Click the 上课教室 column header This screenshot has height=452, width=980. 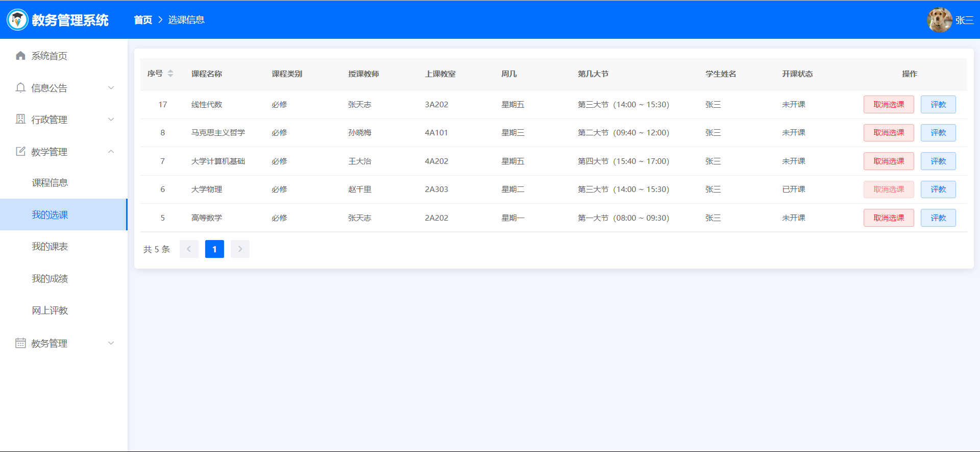[x=440, y=74]
